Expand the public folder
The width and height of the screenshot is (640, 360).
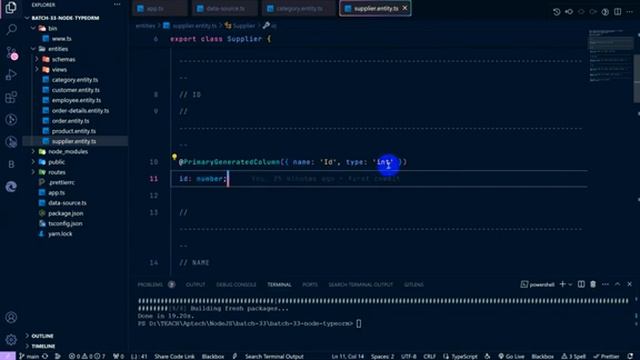[x=33, y=162]
